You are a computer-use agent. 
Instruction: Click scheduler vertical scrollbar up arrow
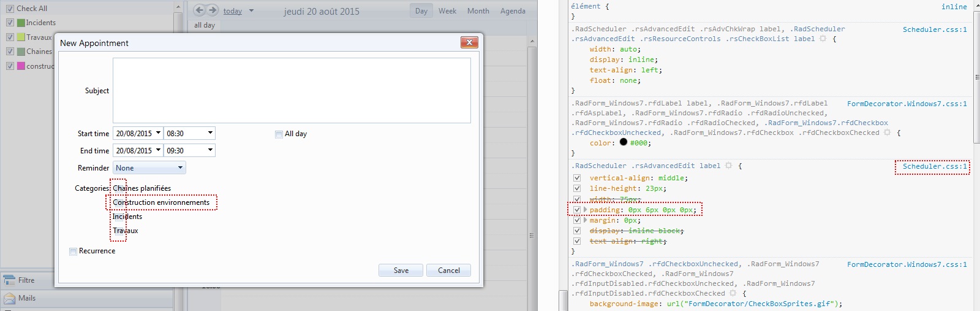point(532,41)
